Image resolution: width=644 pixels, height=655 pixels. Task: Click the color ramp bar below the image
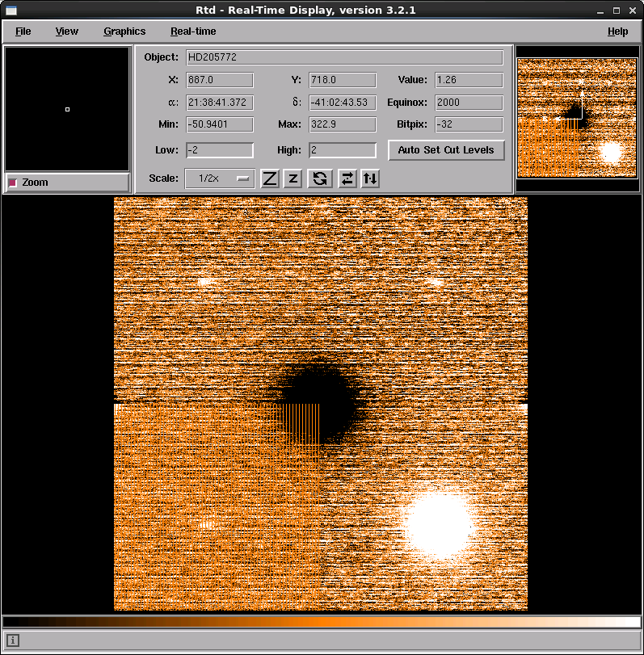[x=322, y=622]
